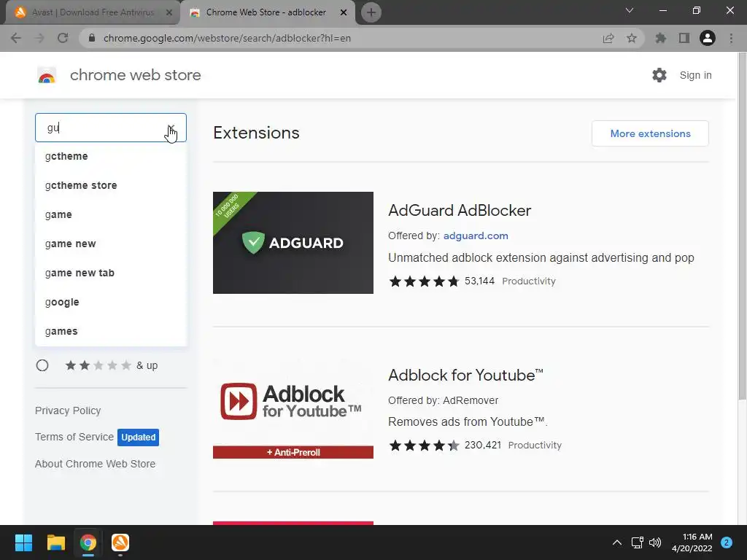Go back to previous page
This screenshot has width=747, height=560.
[x=16, y=38]
